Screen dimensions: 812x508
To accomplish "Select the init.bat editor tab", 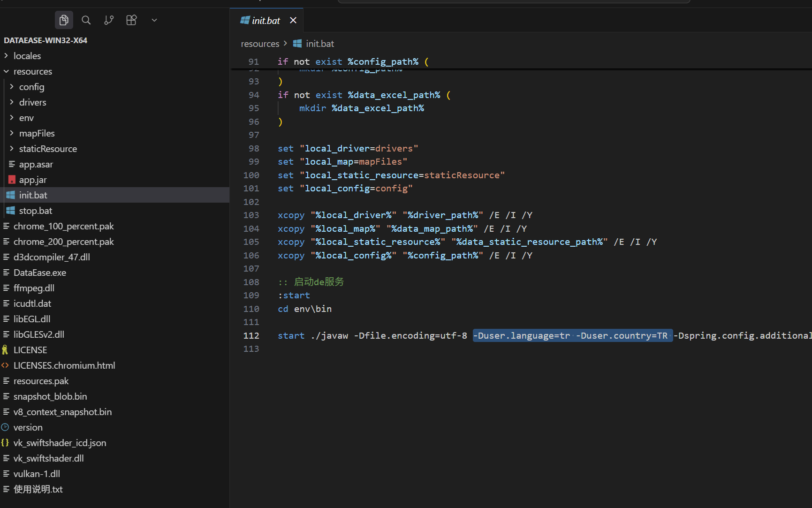I will click(x=266, y=21).
